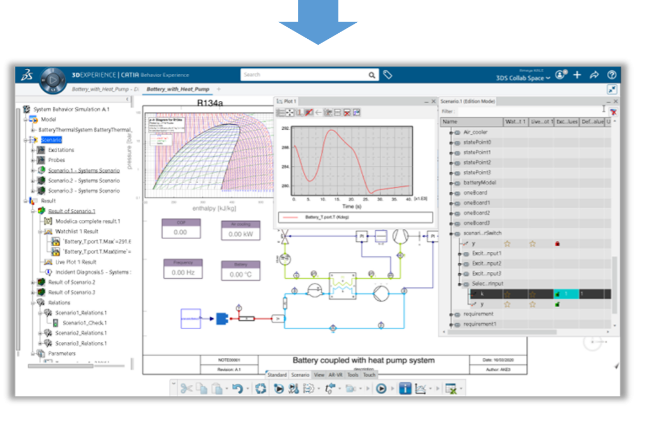The image size is (654, 425).
Task: Expand the oneBoard2 node
Action: coord(451,213)
